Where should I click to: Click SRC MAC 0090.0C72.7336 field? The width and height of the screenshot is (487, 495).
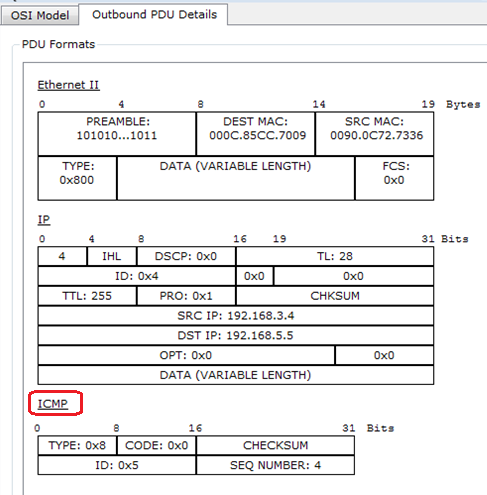(374, 134)
